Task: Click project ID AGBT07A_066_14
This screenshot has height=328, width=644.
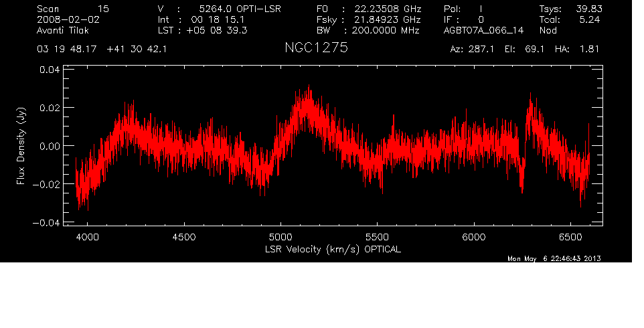Action: [x=484, y=30]
